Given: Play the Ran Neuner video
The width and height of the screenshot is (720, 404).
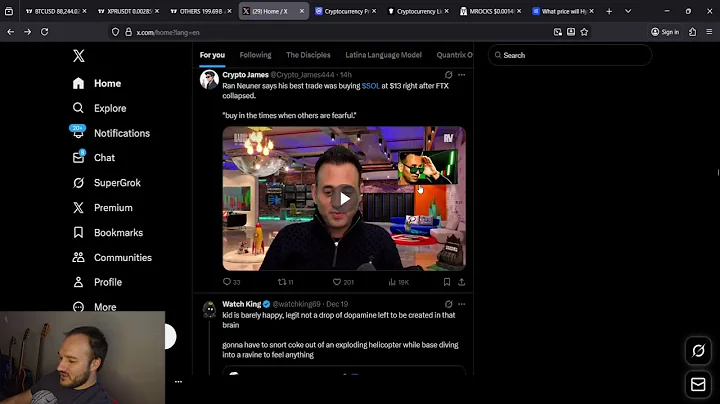Looking at the screenshot, I should click(344, 199).
